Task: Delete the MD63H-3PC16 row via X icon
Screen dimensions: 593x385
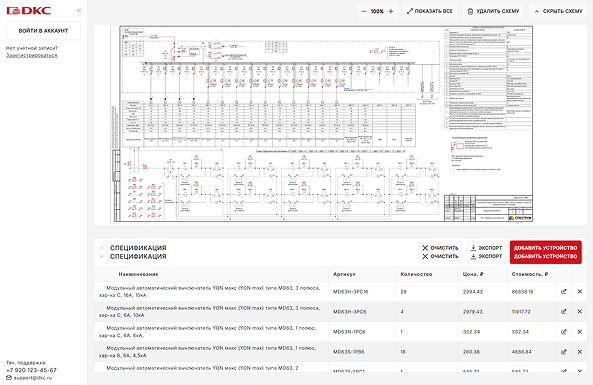Action: point(579,292)
